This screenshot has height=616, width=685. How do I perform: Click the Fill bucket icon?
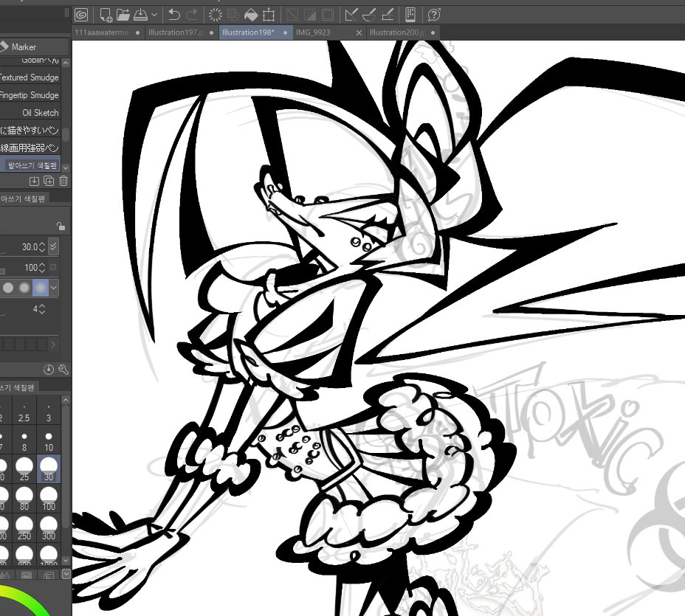(x=251, y=15)
